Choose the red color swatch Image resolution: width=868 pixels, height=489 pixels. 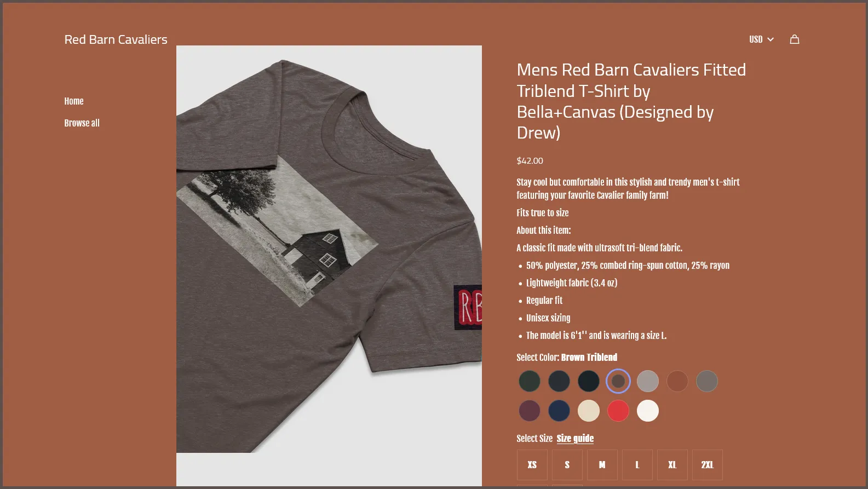618,411
